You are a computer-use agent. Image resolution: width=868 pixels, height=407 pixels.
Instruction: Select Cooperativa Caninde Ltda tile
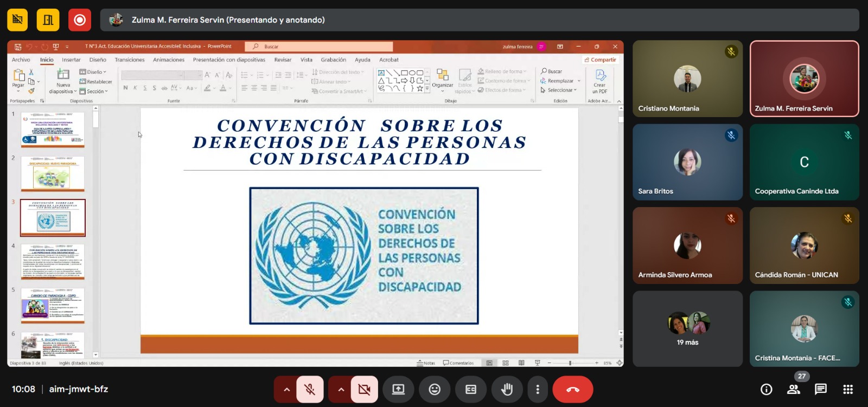pos(805,162)
